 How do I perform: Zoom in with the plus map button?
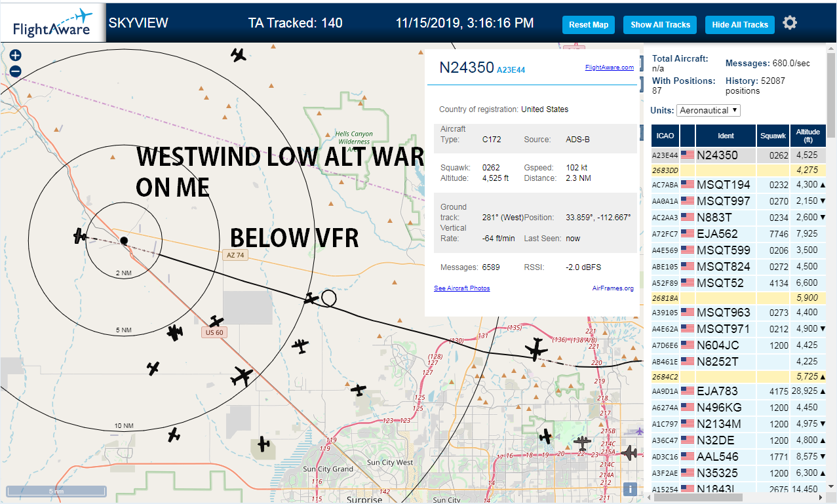16,56
